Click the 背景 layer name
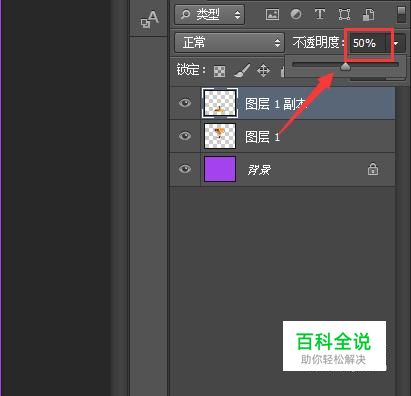 [x=259, y=170]
